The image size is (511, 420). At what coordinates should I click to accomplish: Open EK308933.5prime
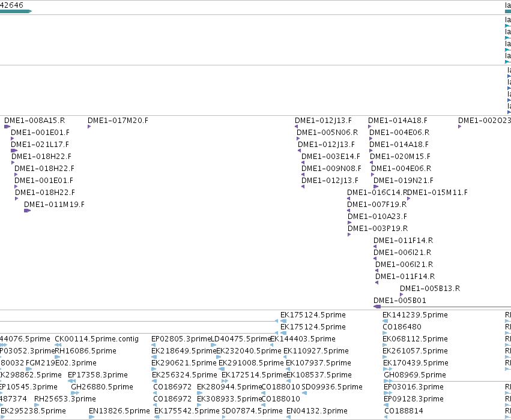(x=229, y=399)
